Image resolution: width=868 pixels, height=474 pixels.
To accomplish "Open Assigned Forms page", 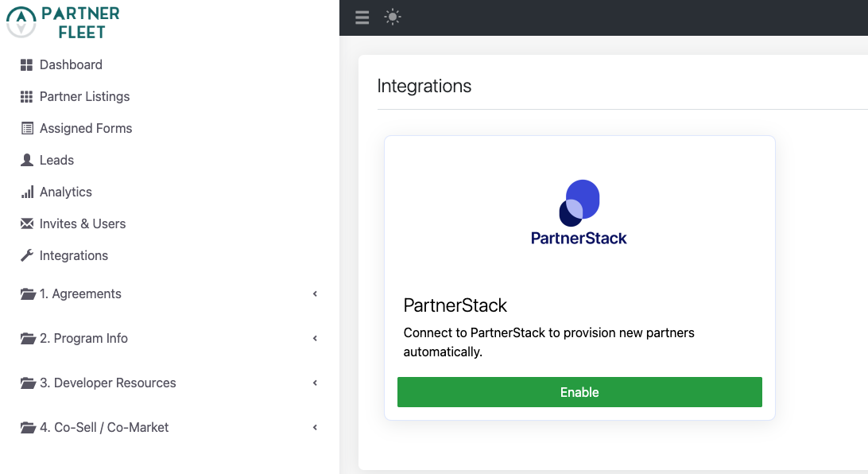I will pyautogui.click(x=86, y=129).
